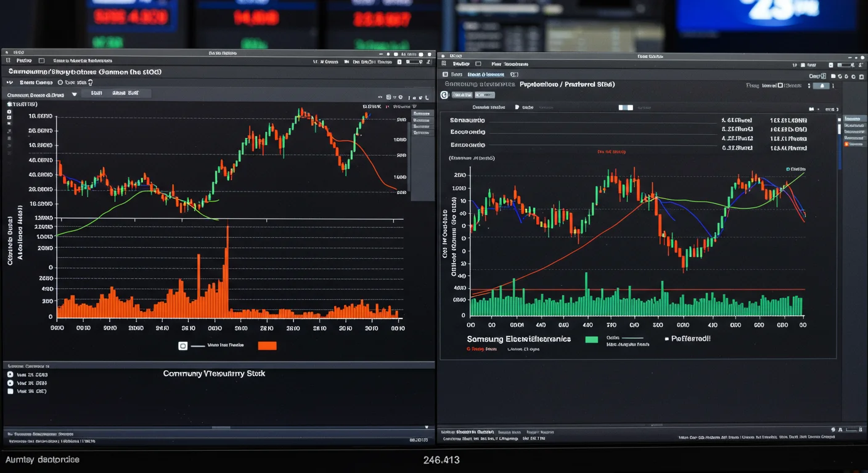Click the square legend icon below left chart

coord(182,346)
